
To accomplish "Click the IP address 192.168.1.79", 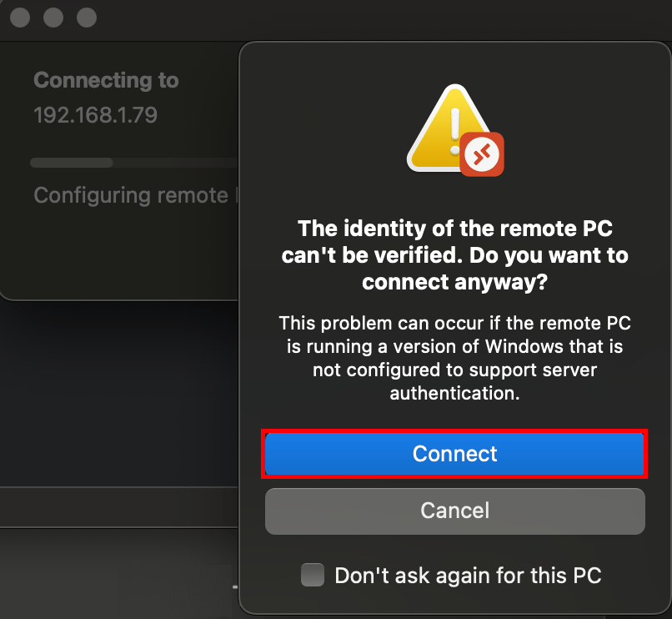I will point(95,114).
